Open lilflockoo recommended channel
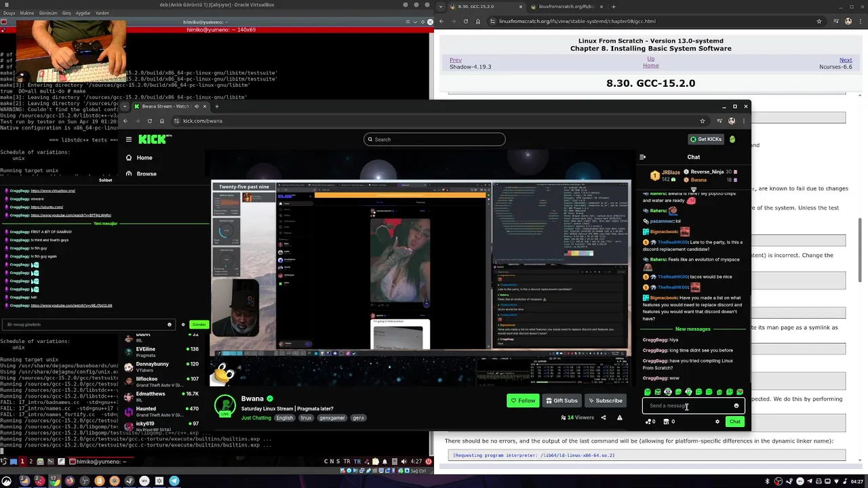This screenshot has height=488, width=868. point(161,381)
